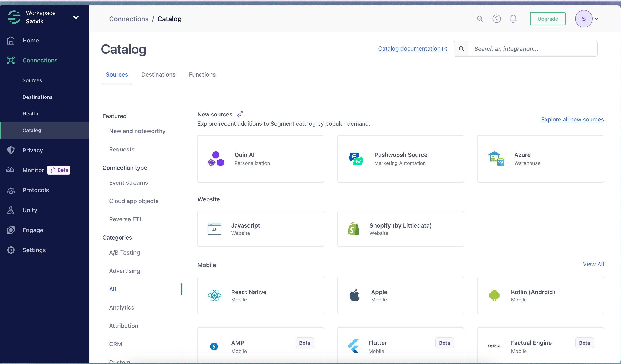Select the Advertising category
The width and height of the screenshot is (621, 364).
tap(125, 271)
